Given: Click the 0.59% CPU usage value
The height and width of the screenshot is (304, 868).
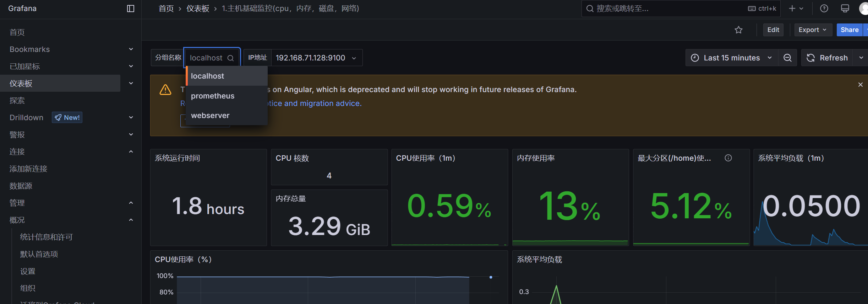Looking at the screenshot, I should [x=449, y=206].
